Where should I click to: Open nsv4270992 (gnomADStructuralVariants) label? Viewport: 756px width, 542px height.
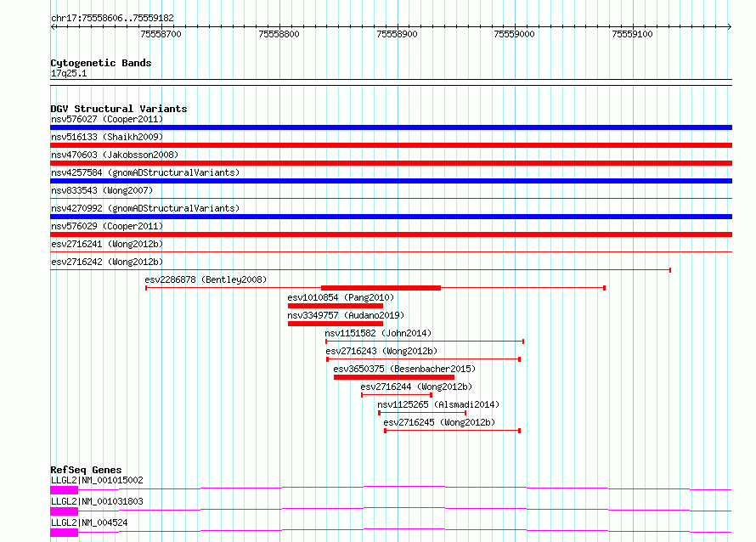click(x=145, y=208)
